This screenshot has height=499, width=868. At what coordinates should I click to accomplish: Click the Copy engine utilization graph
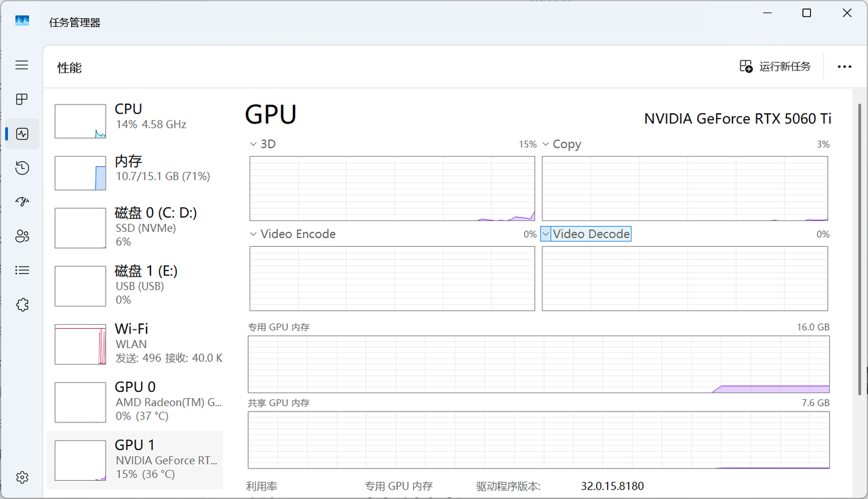[685, 188]
